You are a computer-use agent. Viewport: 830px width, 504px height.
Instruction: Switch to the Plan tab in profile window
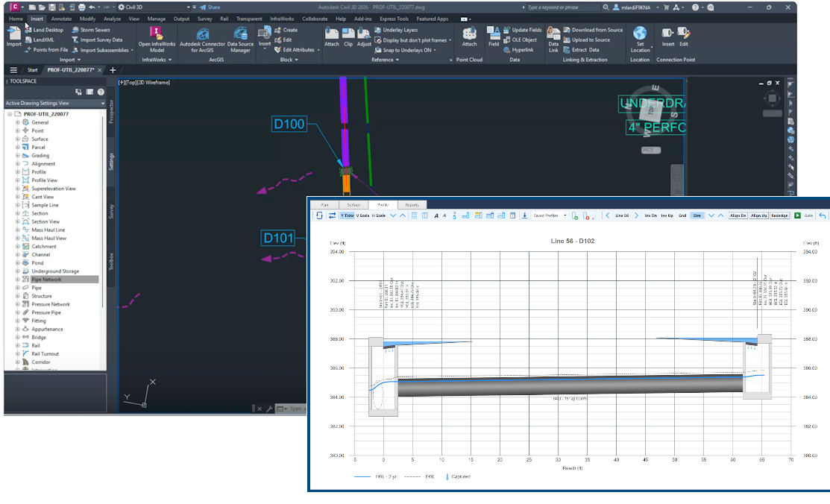[324, 205]
